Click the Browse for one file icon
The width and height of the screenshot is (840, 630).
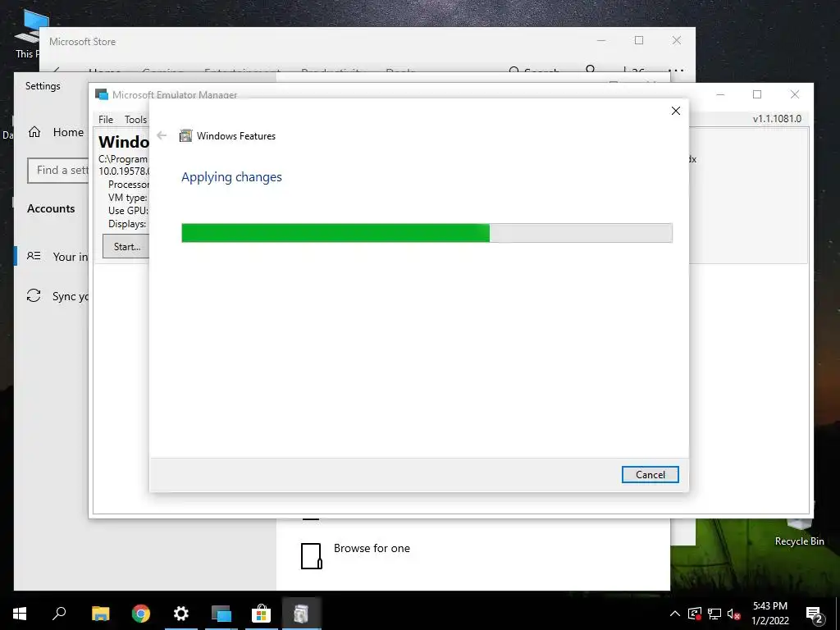coord(311,555)
